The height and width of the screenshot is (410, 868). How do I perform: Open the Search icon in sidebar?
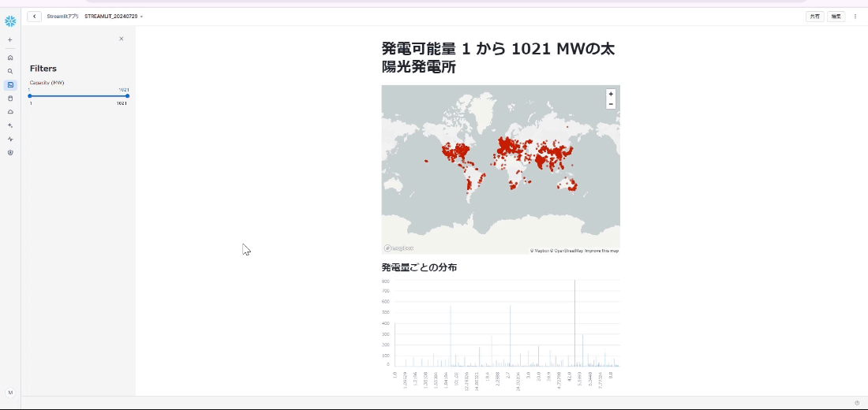tap(10, 71)
